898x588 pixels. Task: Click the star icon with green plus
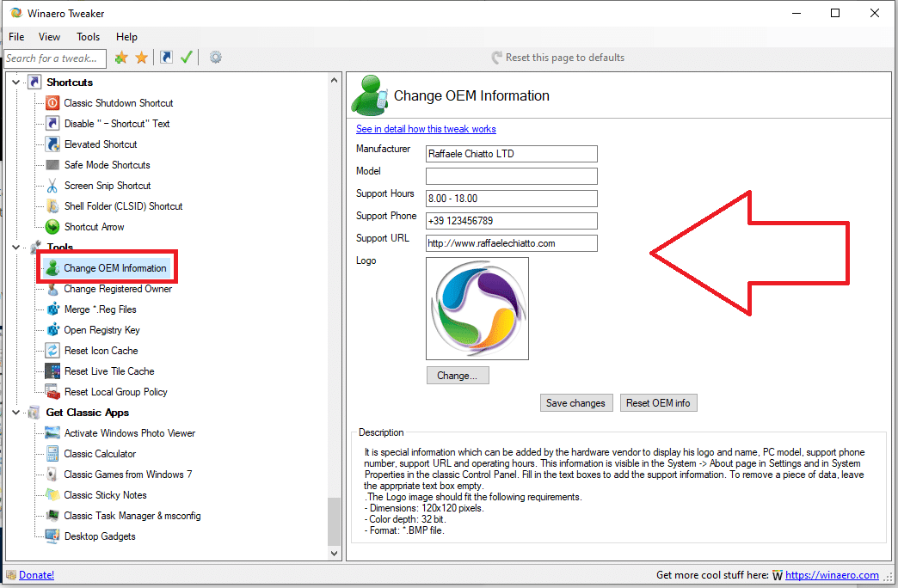click(x=120, y=58)
